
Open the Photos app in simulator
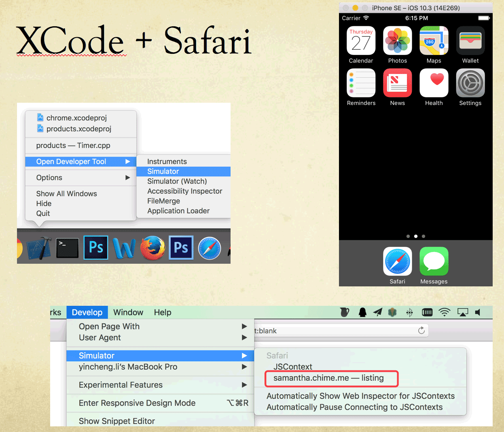pyautogui.click(x=397, y=41)
